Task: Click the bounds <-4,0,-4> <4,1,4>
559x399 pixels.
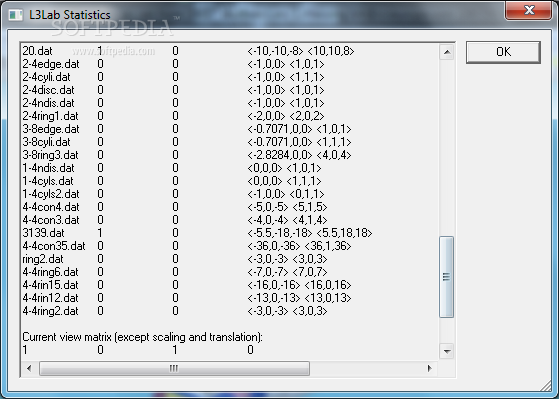Action: [287, 220]
